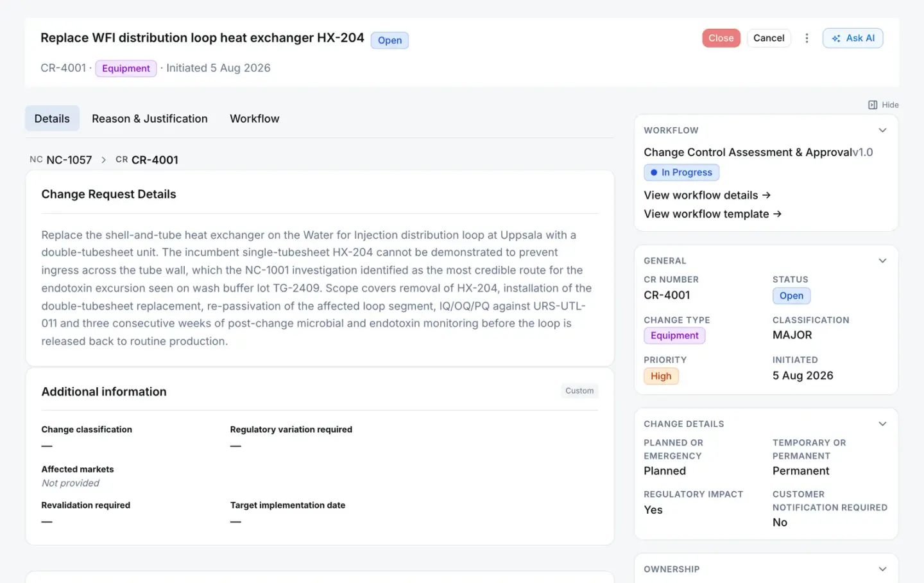Screen dimensions: 924x583
Task: Open View workflow details link
Action: (707, 195)
